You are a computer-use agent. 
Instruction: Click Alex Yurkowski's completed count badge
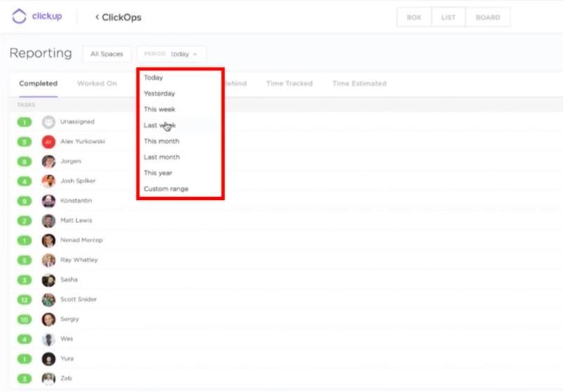(25, 141)
